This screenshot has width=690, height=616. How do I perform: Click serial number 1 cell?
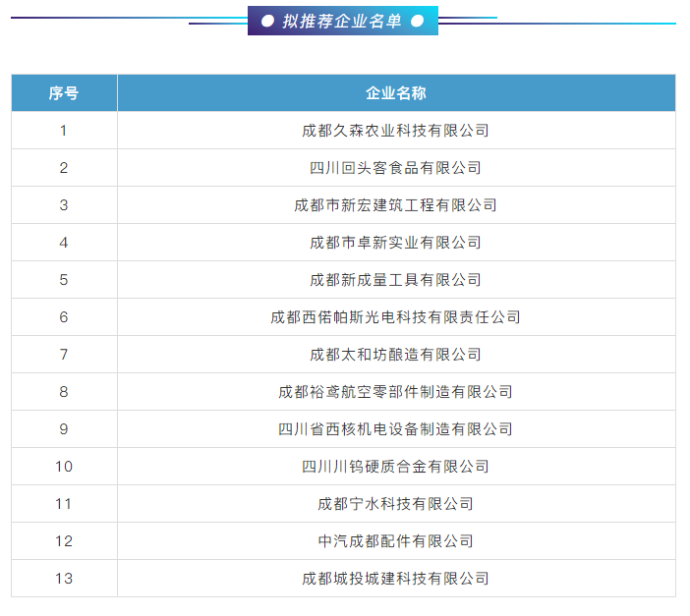[64, 131]
